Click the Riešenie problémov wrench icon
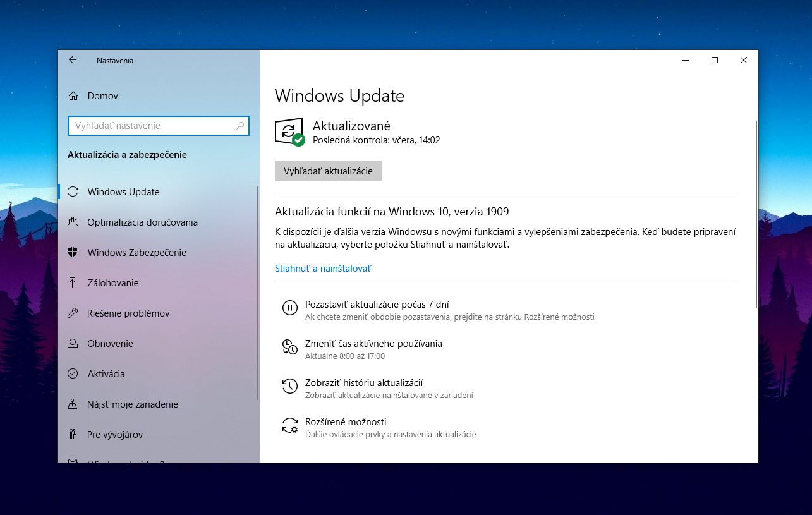The width and height of the screenshot is (812, 515). click(73, 313)
